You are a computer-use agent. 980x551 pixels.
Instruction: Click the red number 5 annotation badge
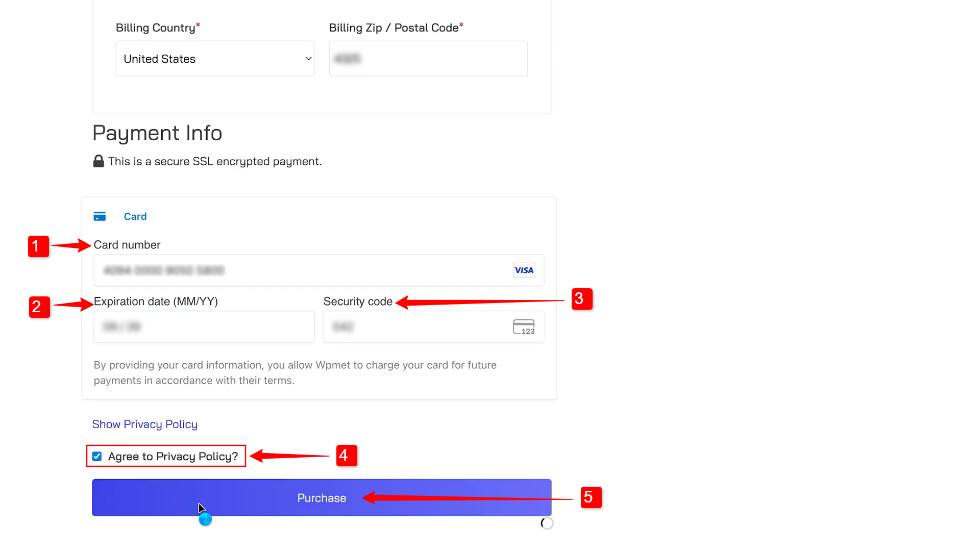point(591,497)
